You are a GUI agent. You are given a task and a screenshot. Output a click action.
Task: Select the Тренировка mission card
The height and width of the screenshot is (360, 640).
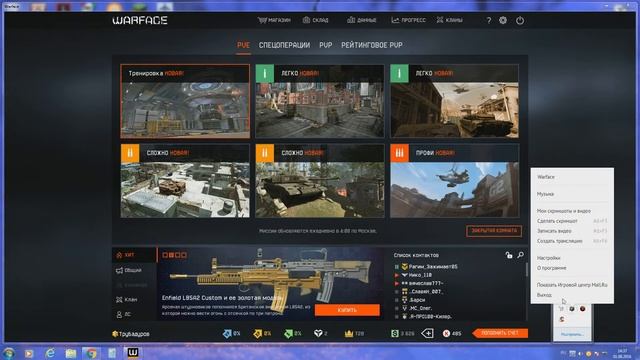pyautogui.click(x=185, y=101)
